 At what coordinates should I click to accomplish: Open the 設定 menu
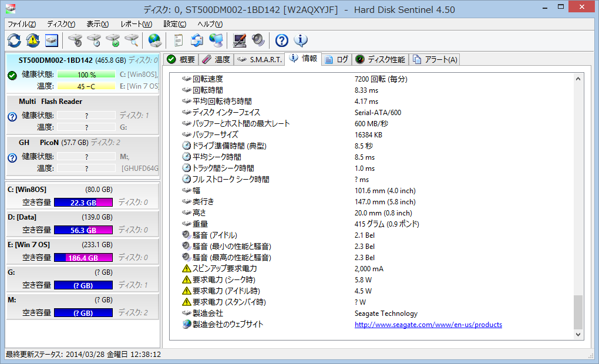[x=174, y=24]
